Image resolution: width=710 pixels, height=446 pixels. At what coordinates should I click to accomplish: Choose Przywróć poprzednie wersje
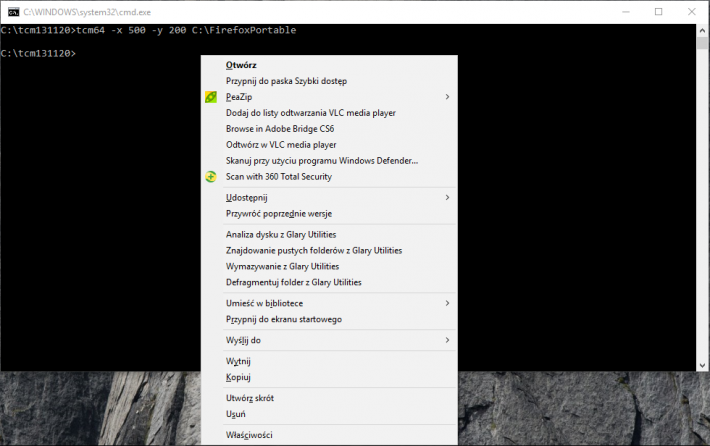[x=329, y=214]
